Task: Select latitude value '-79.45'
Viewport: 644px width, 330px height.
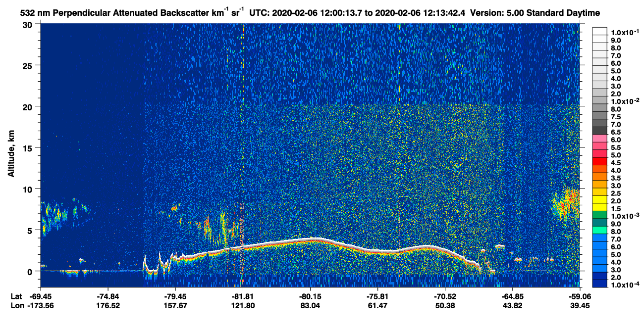Action: (x=175, y=296)
